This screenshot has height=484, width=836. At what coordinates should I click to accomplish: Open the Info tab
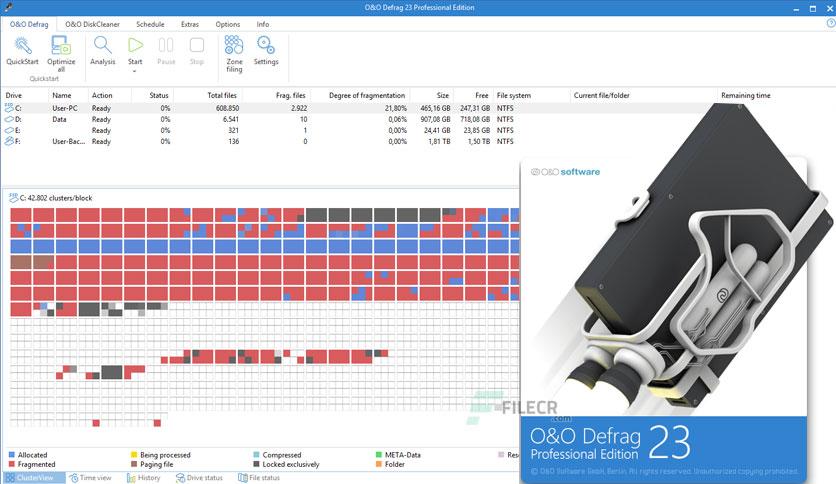click(x=262, y=24)
